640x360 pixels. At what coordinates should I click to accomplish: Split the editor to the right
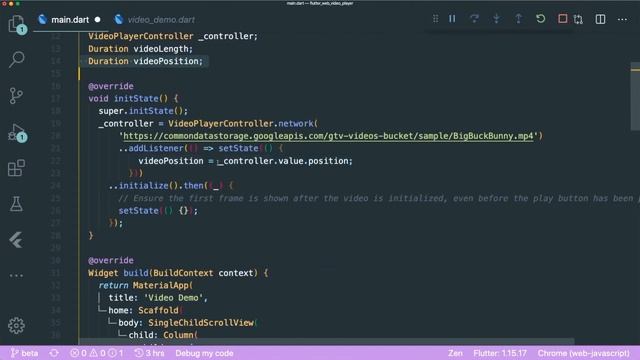click(600, 19)
